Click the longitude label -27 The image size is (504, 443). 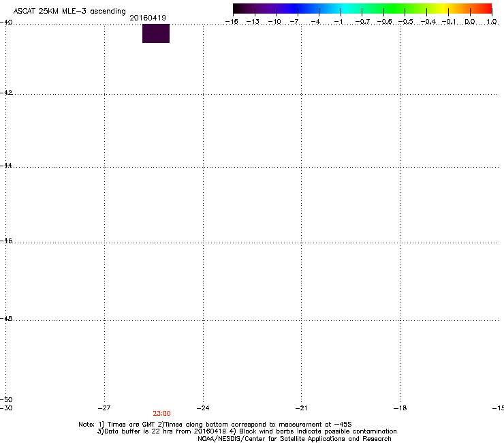(x=104, y=408)
